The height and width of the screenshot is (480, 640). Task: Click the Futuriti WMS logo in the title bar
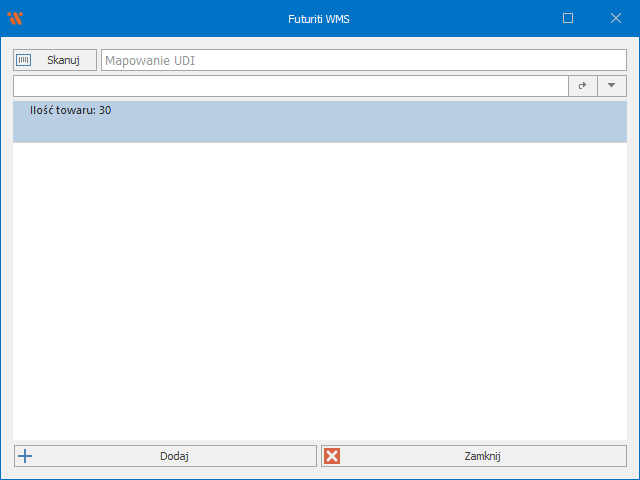(x=15, y=18)
